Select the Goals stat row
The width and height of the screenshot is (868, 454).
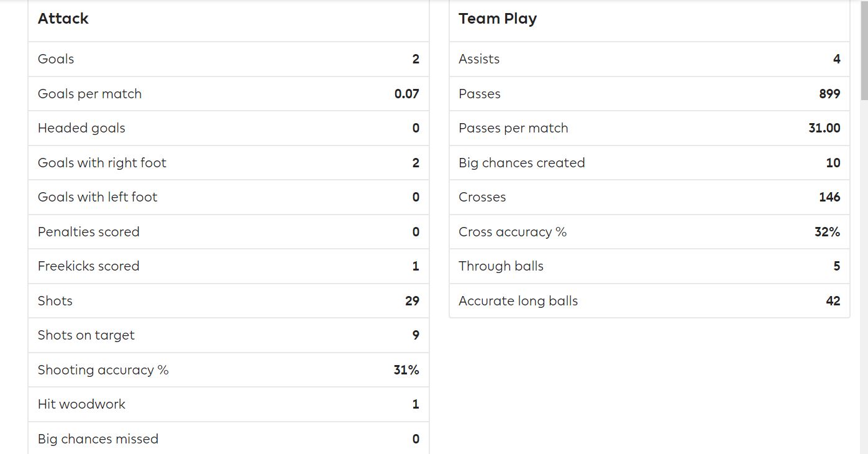[229, 59]
